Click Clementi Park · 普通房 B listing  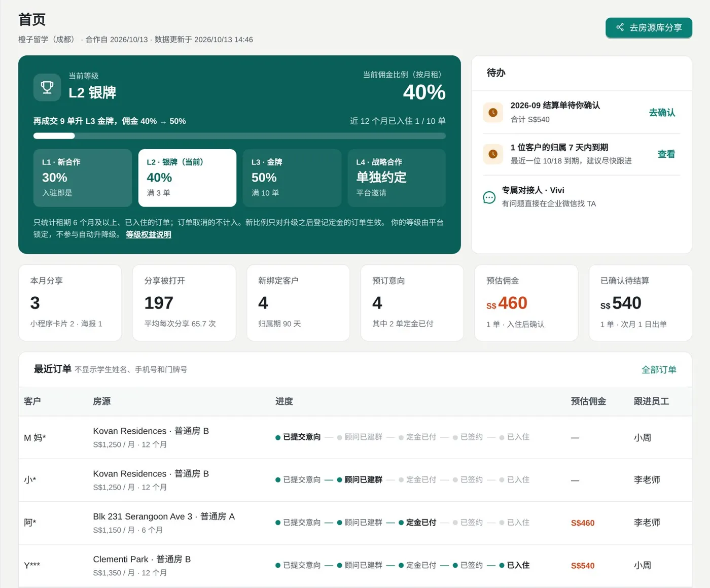pos(142,559)
